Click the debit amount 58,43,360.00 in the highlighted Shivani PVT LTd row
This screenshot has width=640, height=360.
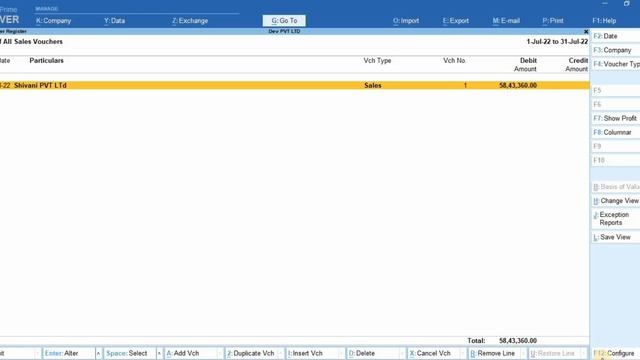coord(518,85)
